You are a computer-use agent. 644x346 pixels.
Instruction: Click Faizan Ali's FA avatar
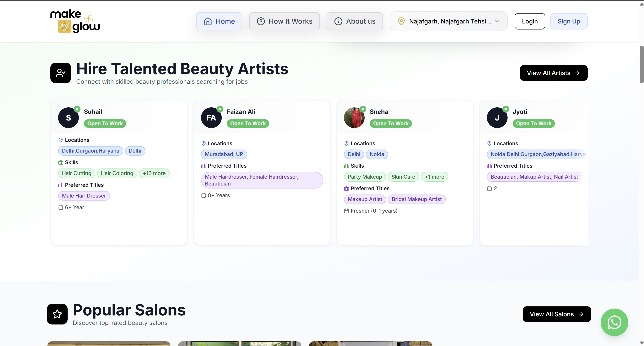click(x=212, y=117)
